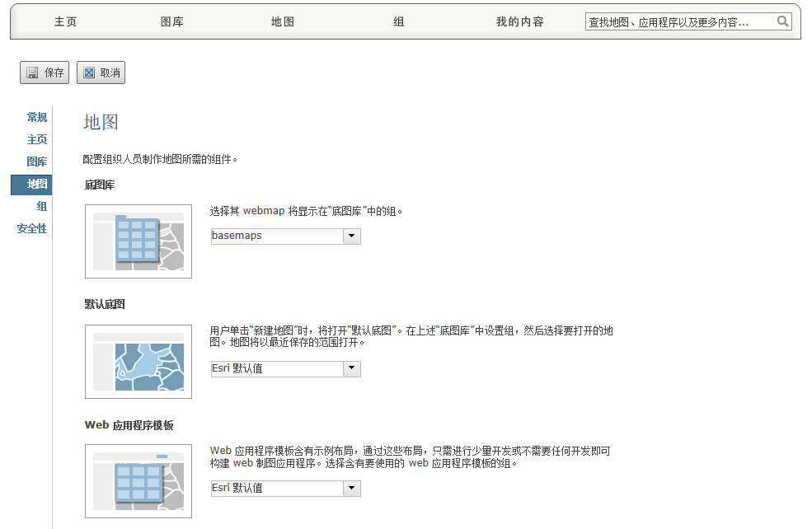
Task: Expand the Web 应用程序模板 Esri 默认值 dropdown
Action: pos(352,489)
